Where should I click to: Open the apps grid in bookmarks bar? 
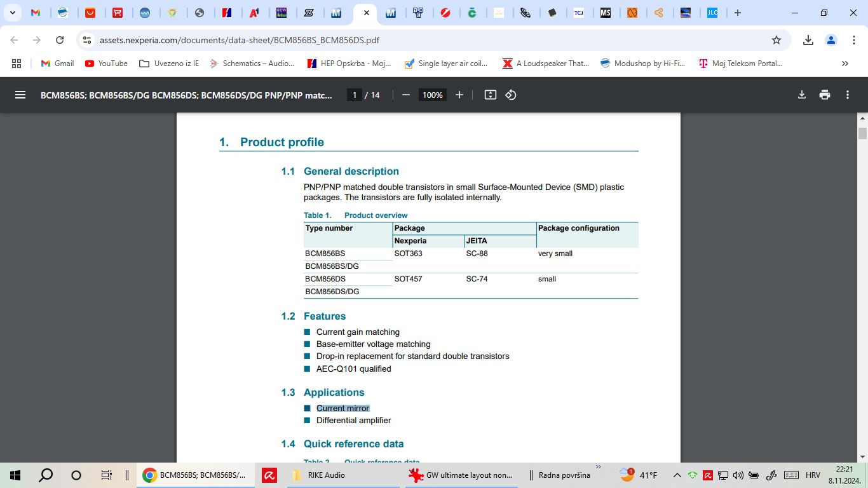click(x=17, y=64)
